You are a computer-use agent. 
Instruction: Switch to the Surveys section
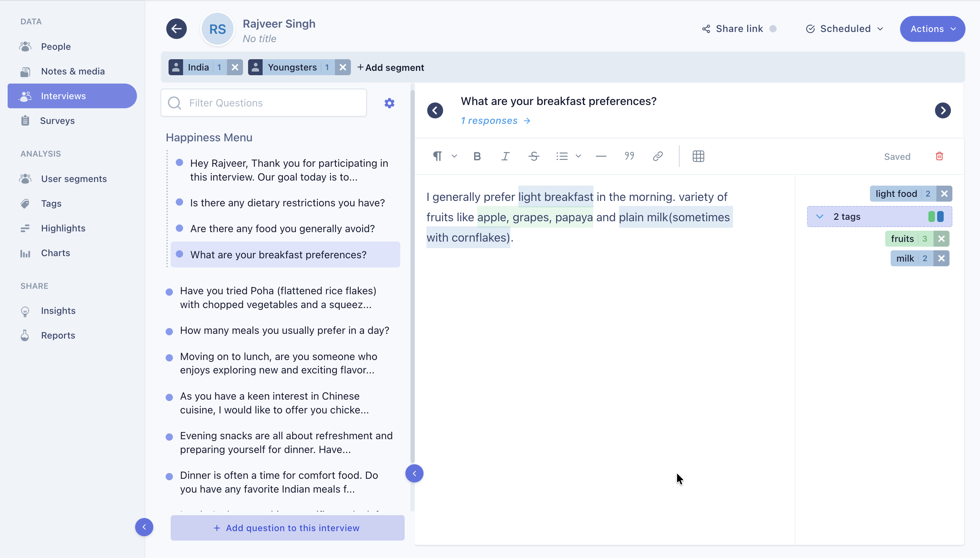pos(57,120)
